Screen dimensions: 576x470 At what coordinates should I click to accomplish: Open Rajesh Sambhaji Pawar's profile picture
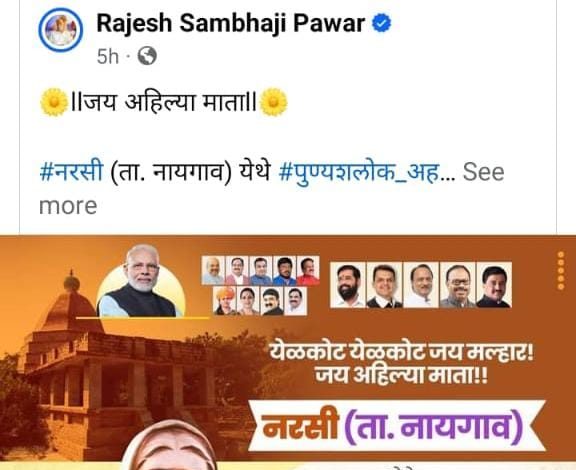coord(61,29)
